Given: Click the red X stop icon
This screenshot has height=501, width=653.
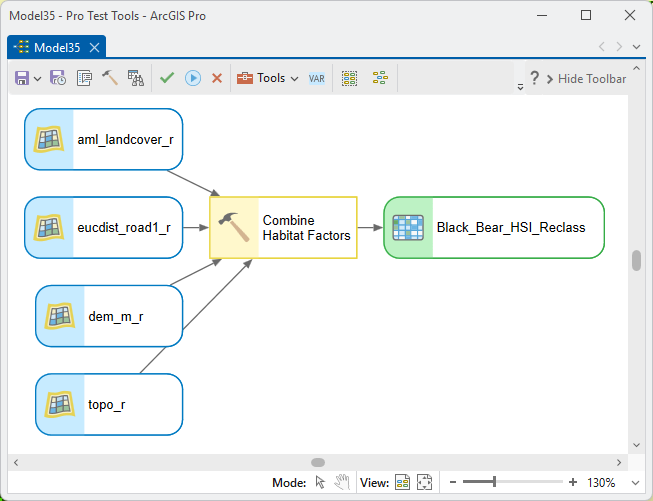Looking at the screenshot, I should tap(217, 78).
